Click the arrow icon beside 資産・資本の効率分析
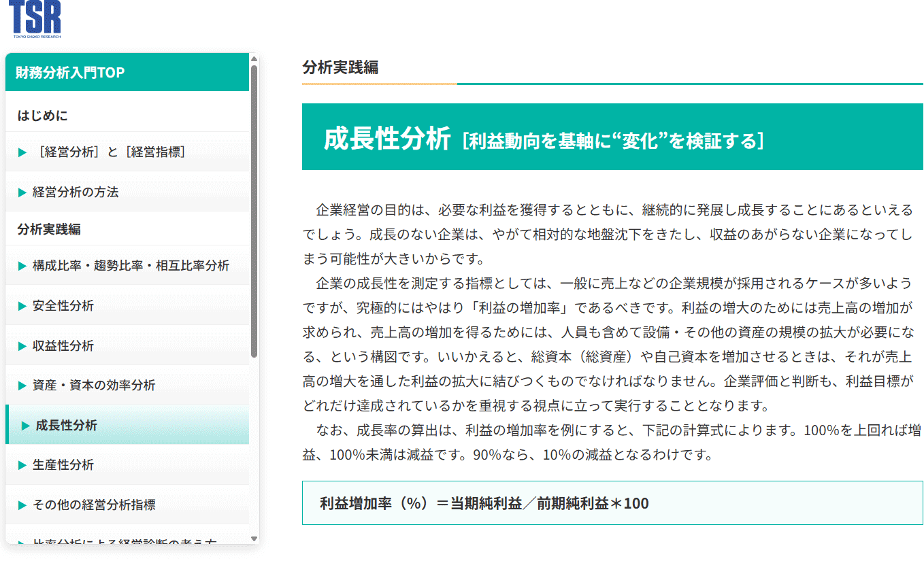The image size is (924, 563). pos(20,385)
